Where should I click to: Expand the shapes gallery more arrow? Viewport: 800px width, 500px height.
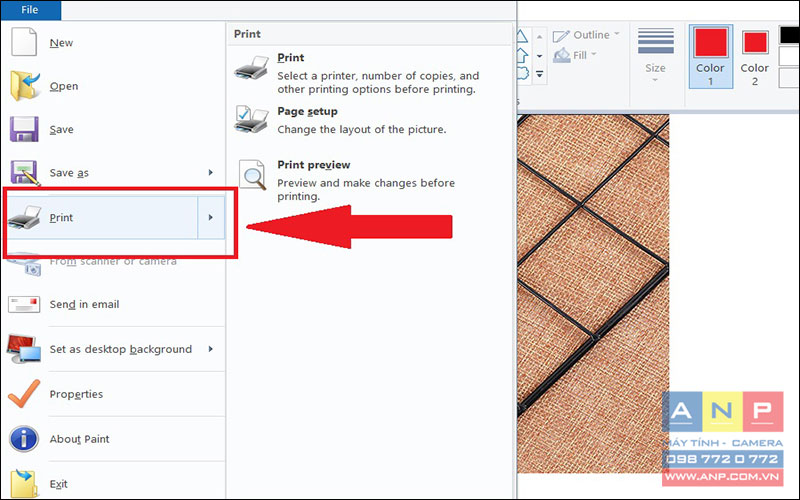539,74
